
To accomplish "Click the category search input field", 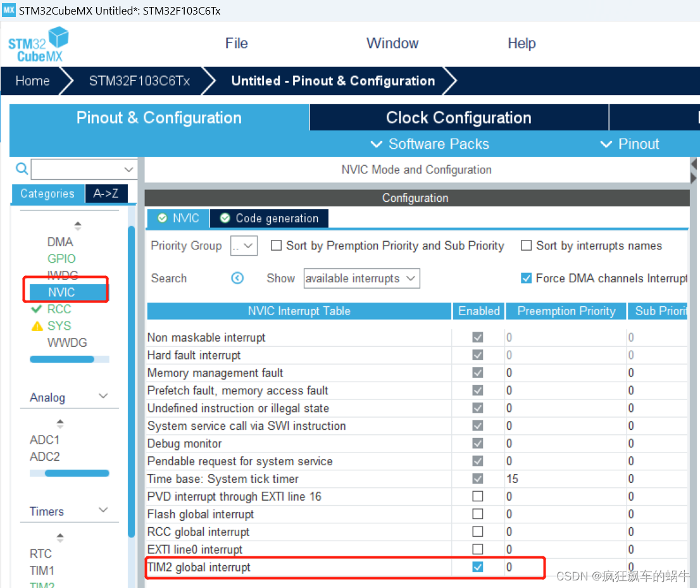I will (x=78, y=169).
